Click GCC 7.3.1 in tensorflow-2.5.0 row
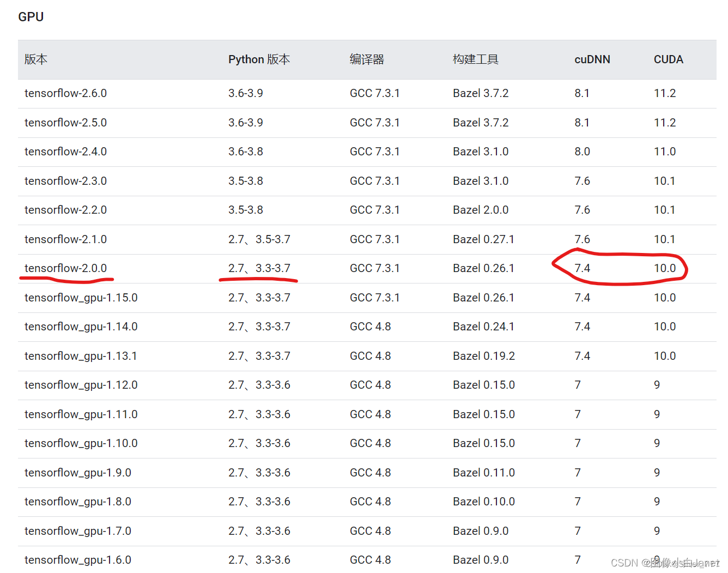Screen dimensions: 728x573 point(375,123)
